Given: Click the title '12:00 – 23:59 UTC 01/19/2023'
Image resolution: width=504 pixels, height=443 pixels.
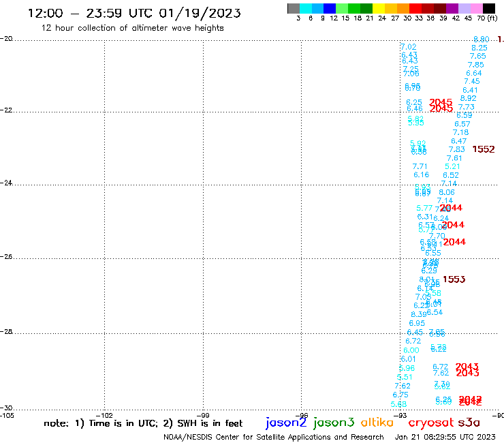Looking at the screenshot, I should point(134,14).
